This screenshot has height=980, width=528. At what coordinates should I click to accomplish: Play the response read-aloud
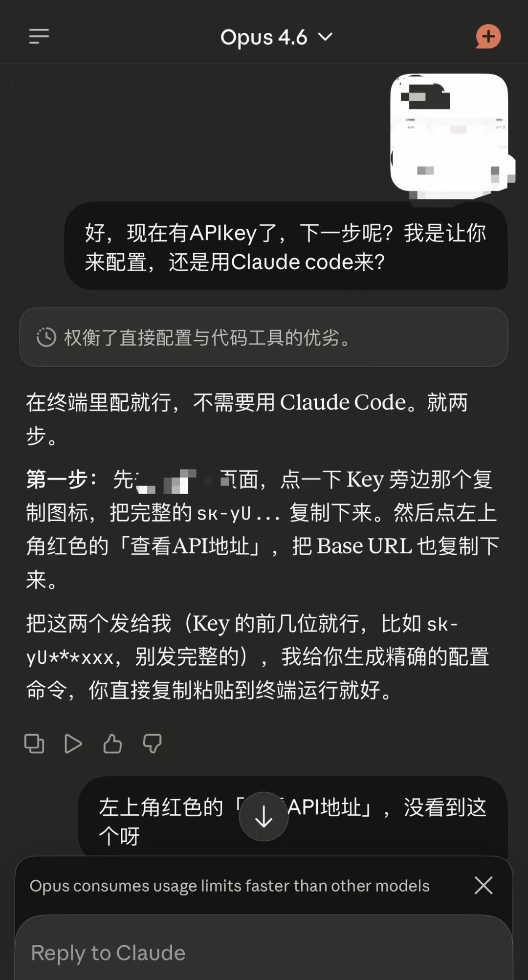click(x=73, y=744)
